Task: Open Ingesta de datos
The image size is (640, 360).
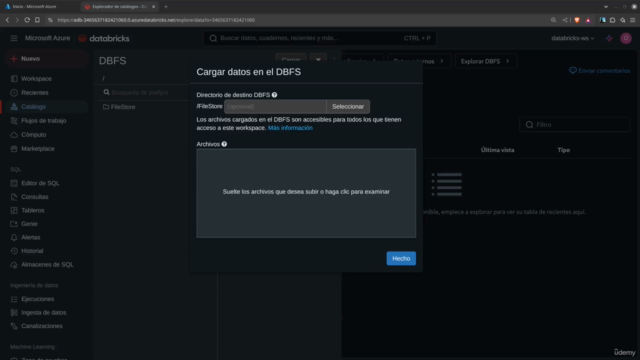Action: pyautogui.click(x=44, y=313)
